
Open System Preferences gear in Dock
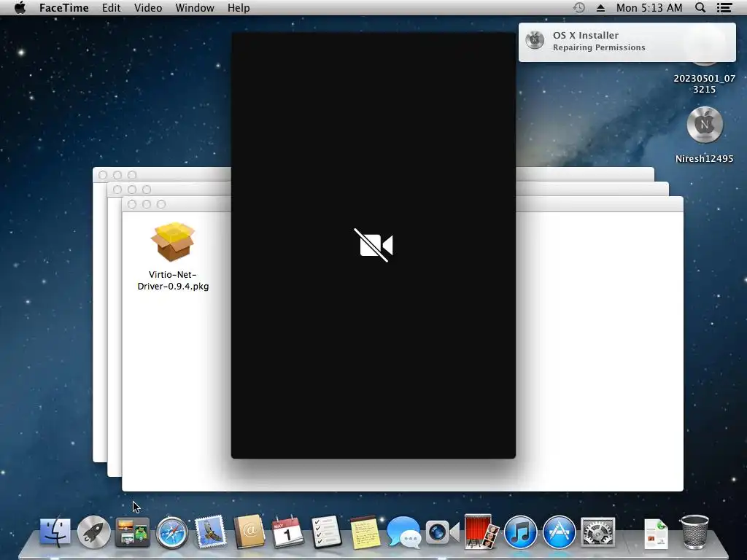pyautogui.click(x=598, y=532)
